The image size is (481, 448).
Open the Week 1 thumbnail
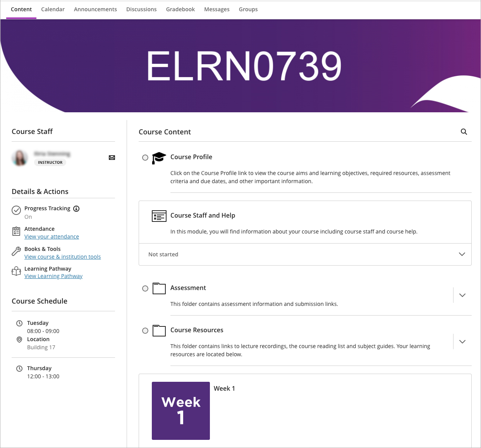click(180, 410)
